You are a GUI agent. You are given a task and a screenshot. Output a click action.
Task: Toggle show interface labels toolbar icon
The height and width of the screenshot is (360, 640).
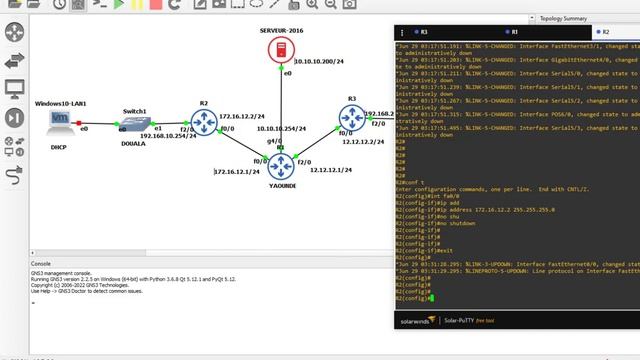pos(78,4)
